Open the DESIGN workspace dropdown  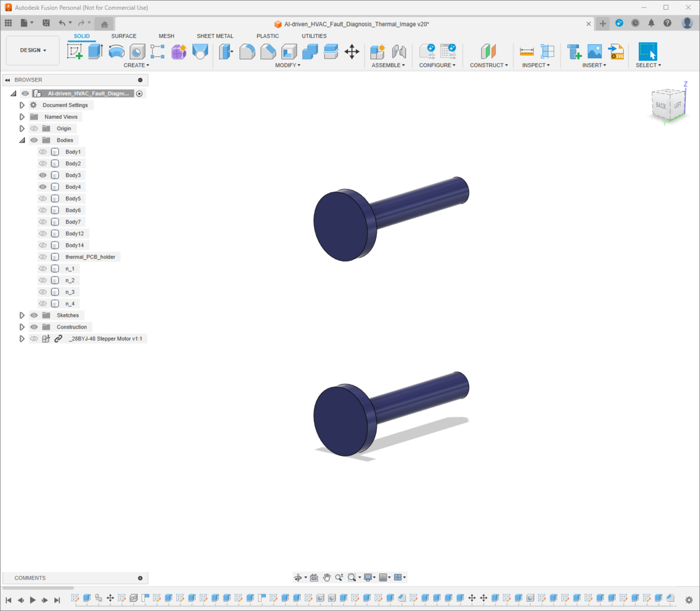pos(33,50)
